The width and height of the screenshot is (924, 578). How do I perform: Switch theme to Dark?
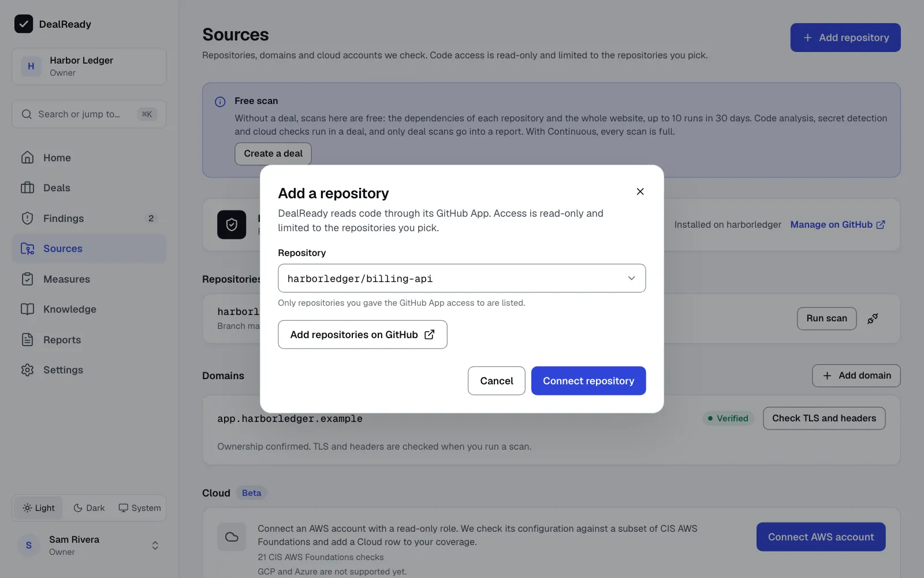[89, 508]
